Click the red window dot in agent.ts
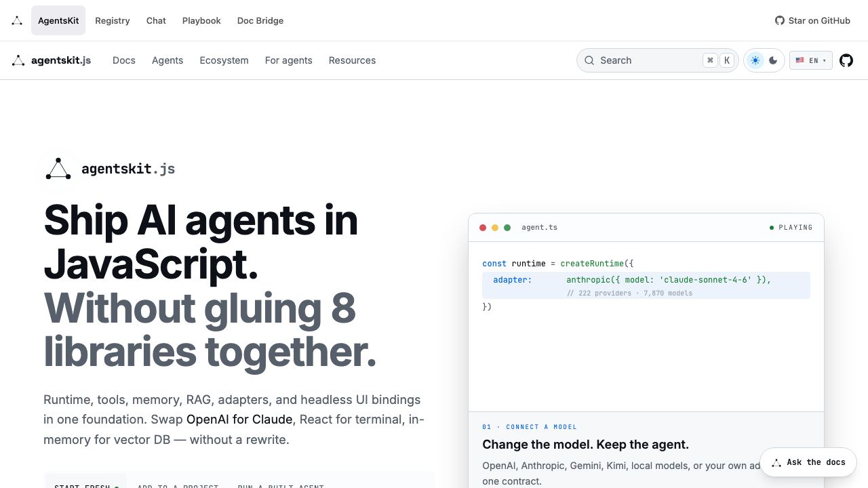 click(x=483, y=228)
